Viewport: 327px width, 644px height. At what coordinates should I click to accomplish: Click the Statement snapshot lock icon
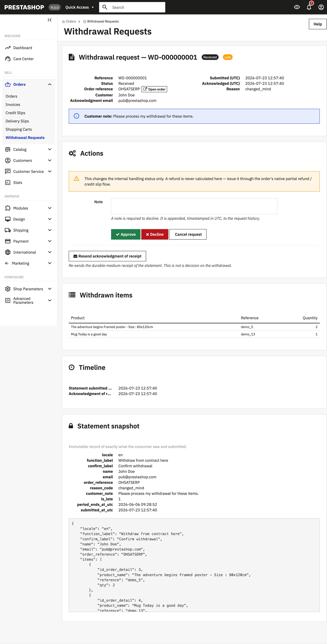coord(71,426)
